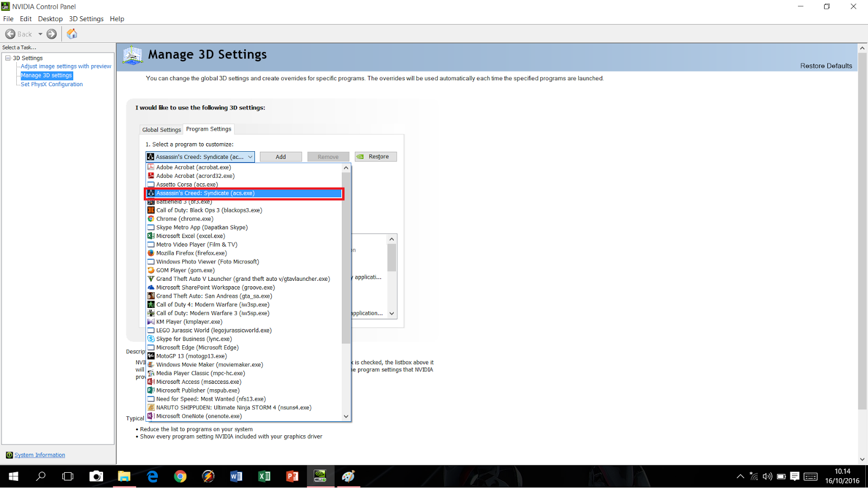Select Grand Theft Auto: San Andreas
Viewport: 868px width, 489px height.
pos(244,296)
